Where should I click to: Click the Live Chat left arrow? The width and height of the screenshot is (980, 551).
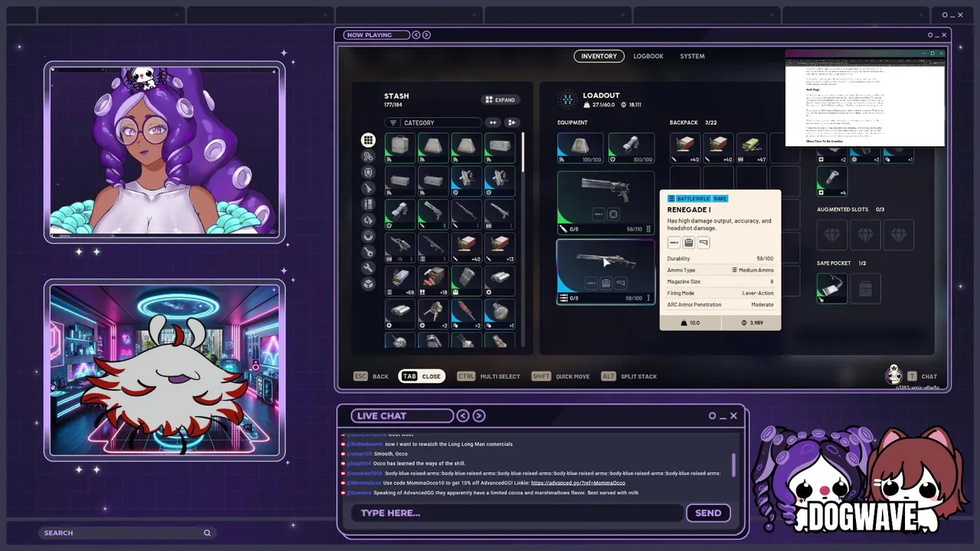[463, 416]
